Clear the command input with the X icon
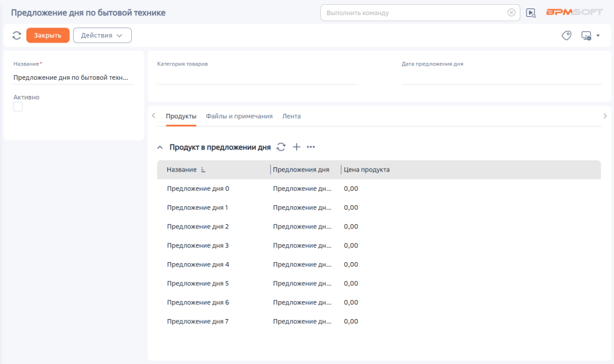This screenshot has height=364, width=614. 511,13
